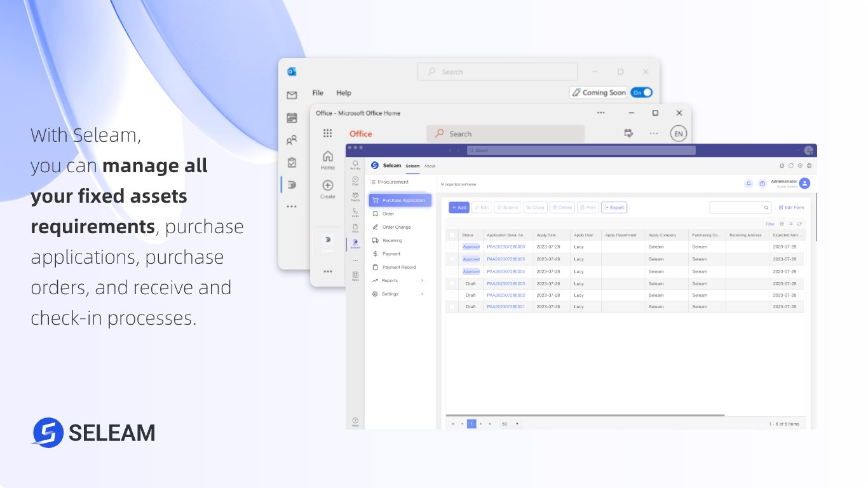
Task: Open Files in the Teams sidebar
Action: click(355, 228)
